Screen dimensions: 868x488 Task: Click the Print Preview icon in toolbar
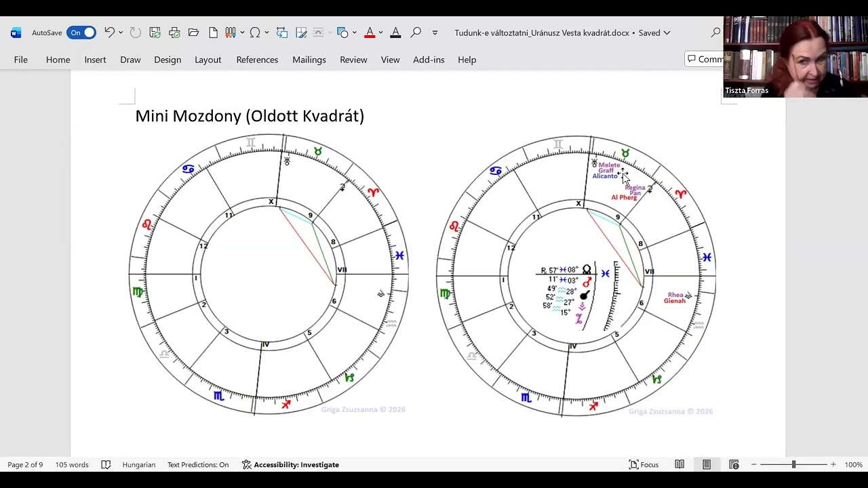pyautogui.click(x=174, y=33)
